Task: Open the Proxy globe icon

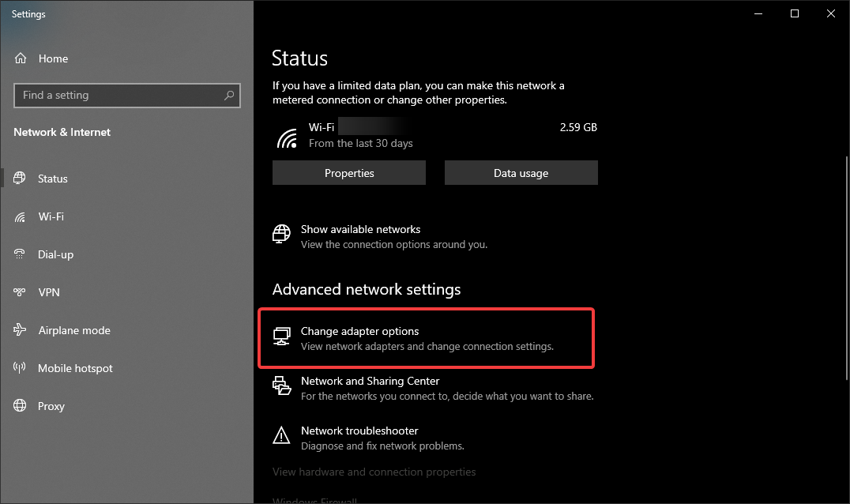Action: tap(21, 406)
